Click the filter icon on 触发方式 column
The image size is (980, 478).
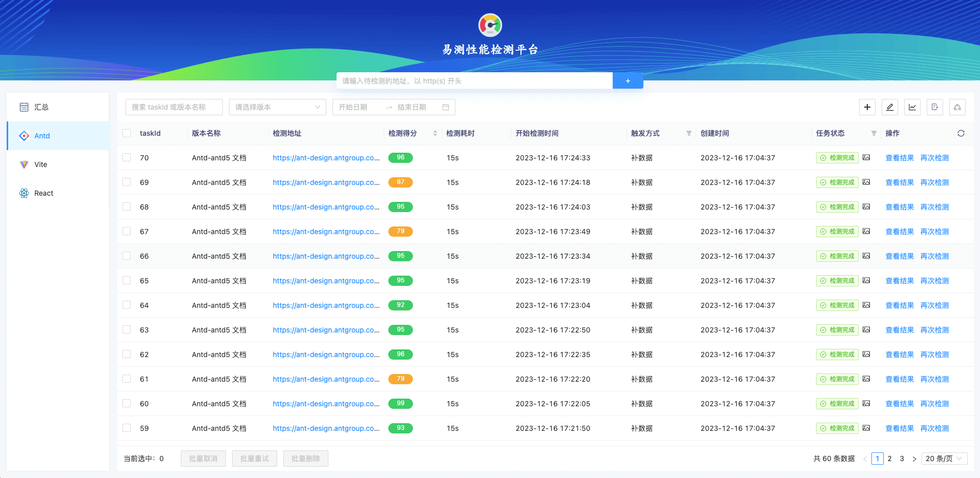coord(689,133)
